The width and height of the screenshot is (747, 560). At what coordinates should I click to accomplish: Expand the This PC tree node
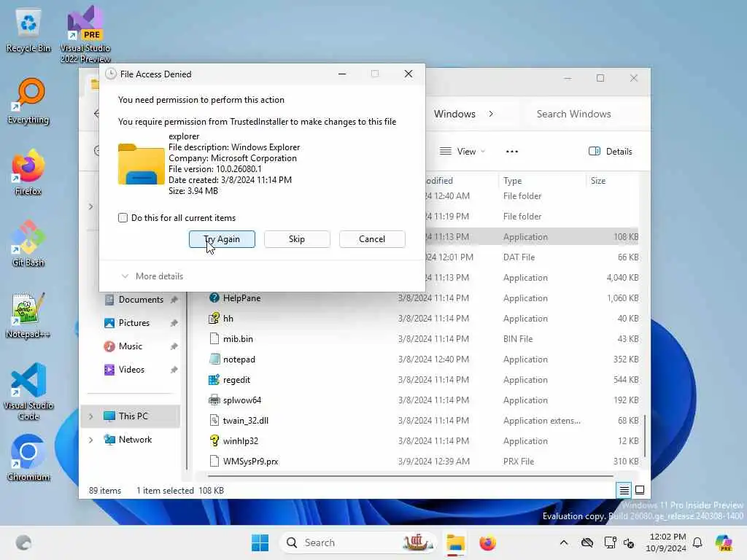tap(90, 416)
